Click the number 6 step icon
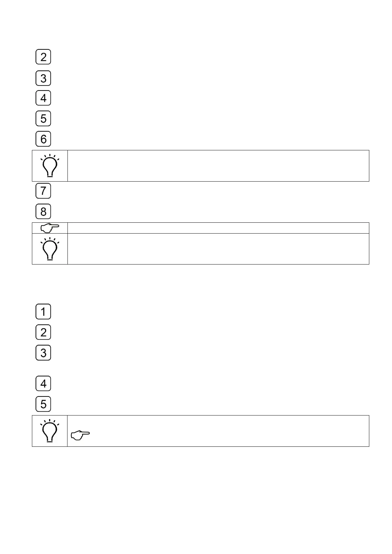392x554 pixels. tap(43, 138)
